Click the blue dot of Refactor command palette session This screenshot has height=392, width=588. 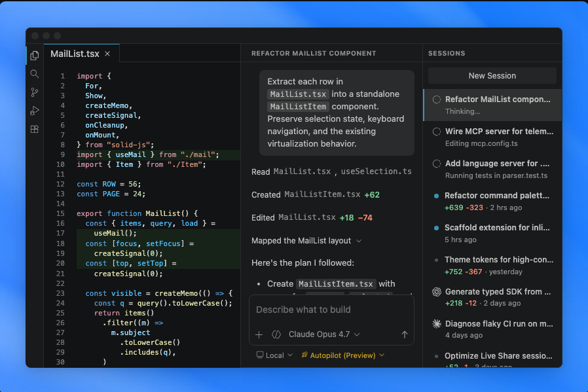pyautogui.click(x=436, y=196)
